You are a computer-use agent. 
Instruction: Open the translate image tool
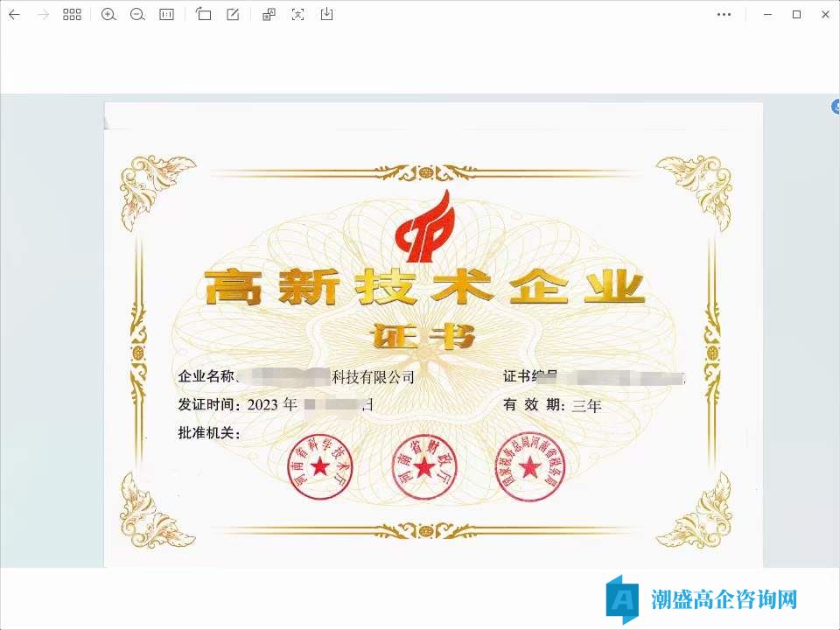tap(269, 15)
